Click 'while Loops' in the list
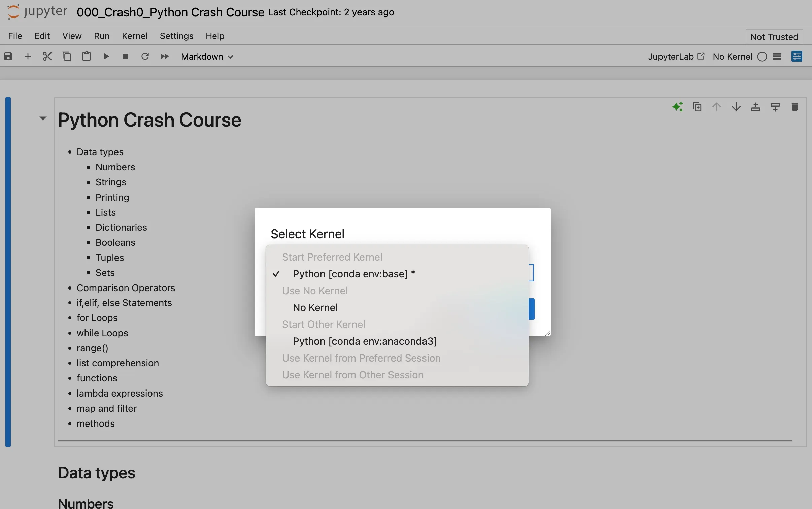The width and height of the screenshot is (812, 509). (x=102, y=333)
